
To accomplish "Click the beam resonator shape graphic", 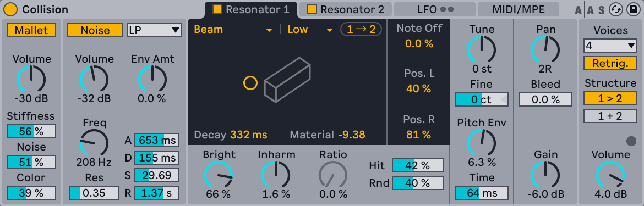I will [287, 80].
